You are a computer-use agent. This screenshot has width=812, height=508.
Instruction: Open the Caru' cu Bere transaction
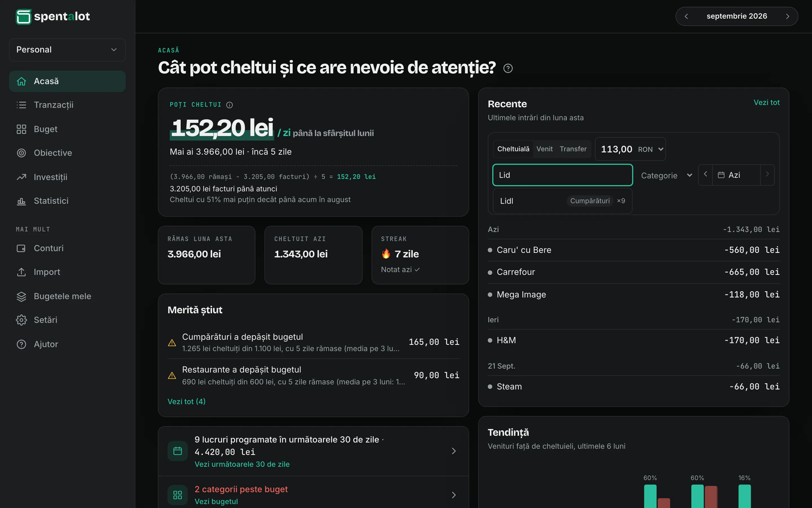[x=634, y=250]
